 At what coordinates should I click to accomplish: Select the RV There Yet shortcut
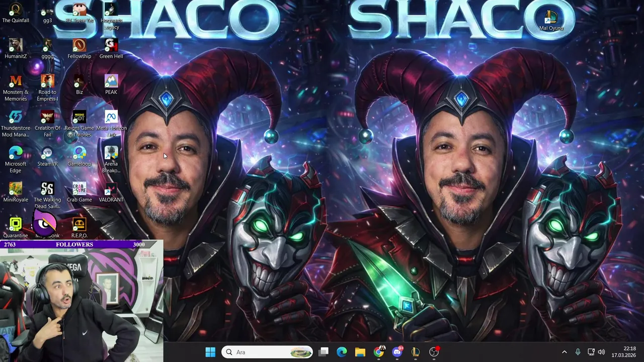pyautogui.click(x=79, y=13)
